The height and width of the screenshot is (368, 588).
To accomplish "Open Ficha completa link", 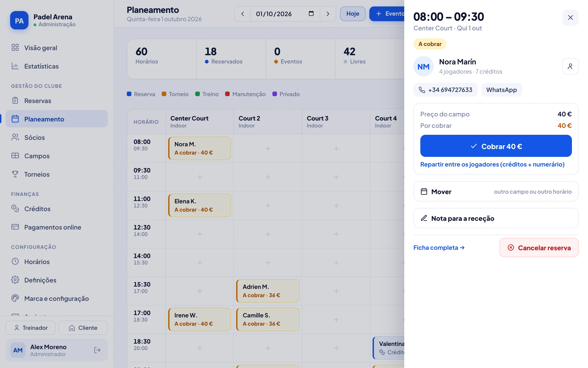I will coord(439,247).
